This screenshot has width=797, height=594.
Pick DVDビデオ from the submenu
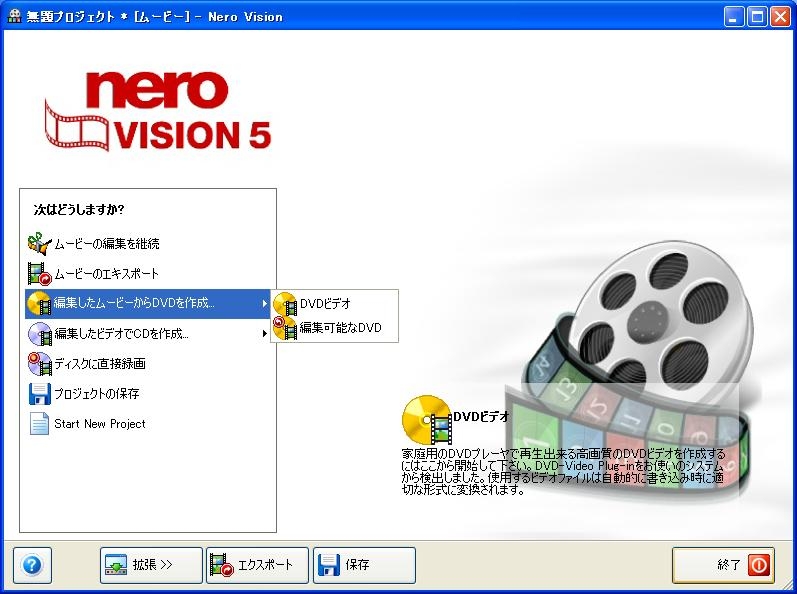coord(334,304)
